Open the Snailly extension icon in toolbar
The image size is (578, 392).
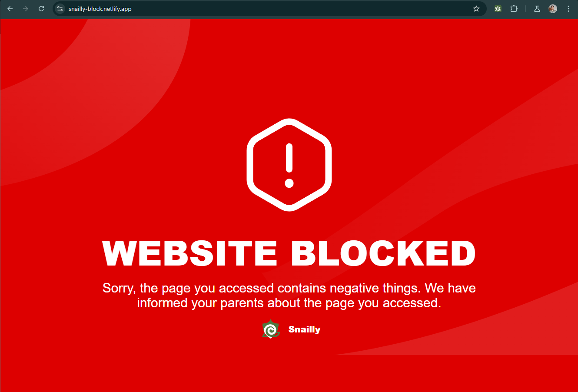click(x=498, y=9)
